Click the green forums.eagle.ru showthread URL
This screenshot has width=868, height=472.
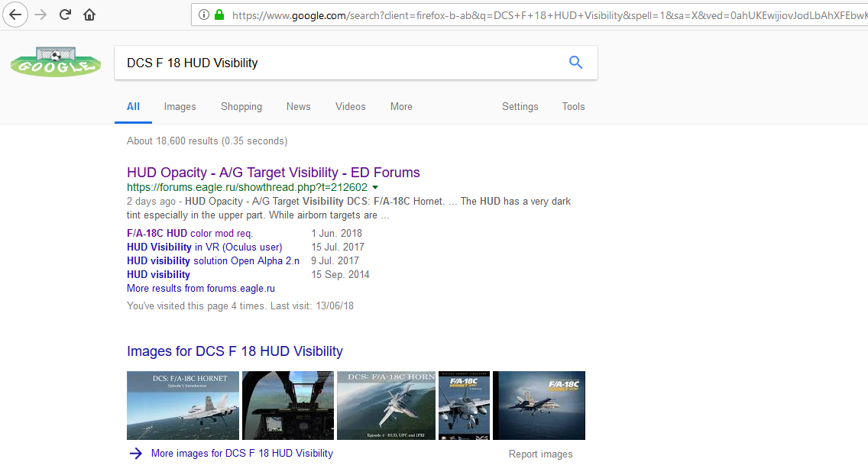pyautogui.click(x=247, y=188)
